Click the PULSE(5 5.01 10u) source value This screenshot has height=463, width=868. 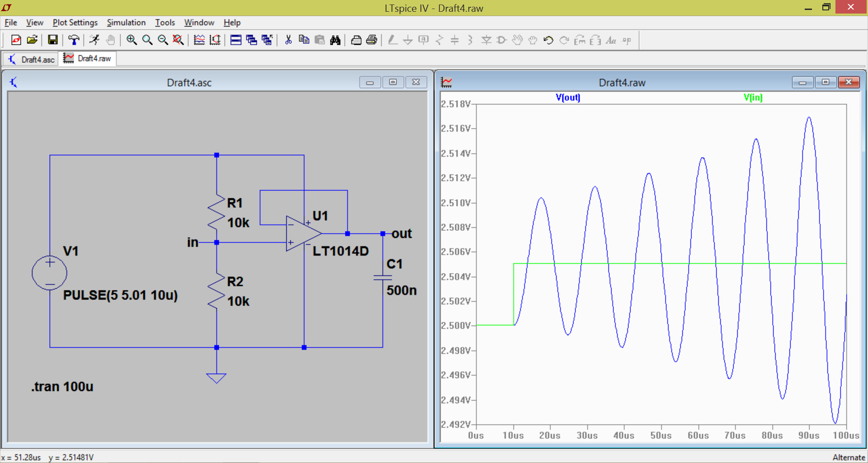tap(120, 295)
